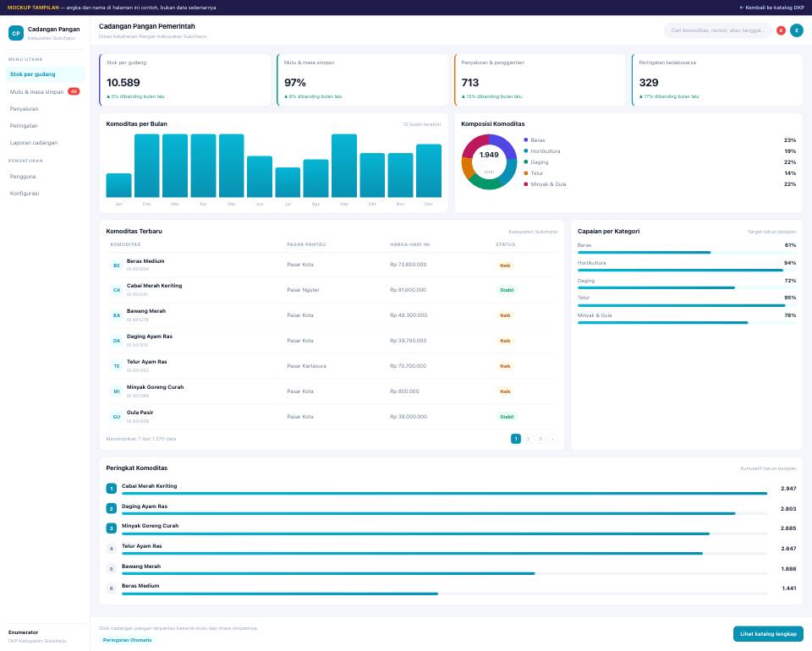The height and width of the screenshot is (651, 812).
Task: Click the CA avatar for Cabai Merah Keriting
Action: pos(117,290)
